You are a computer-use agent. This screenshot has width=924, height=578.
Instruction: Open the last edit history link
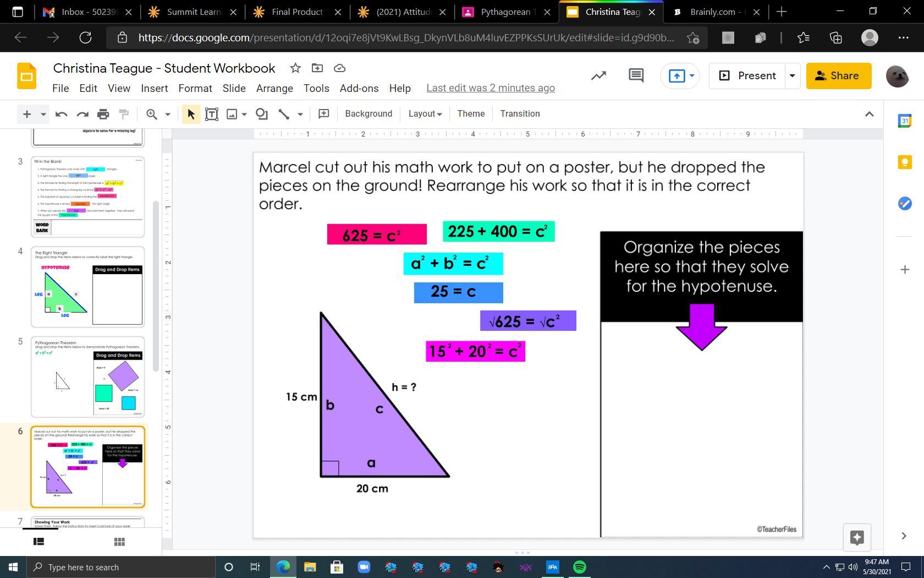pos(490,88)
